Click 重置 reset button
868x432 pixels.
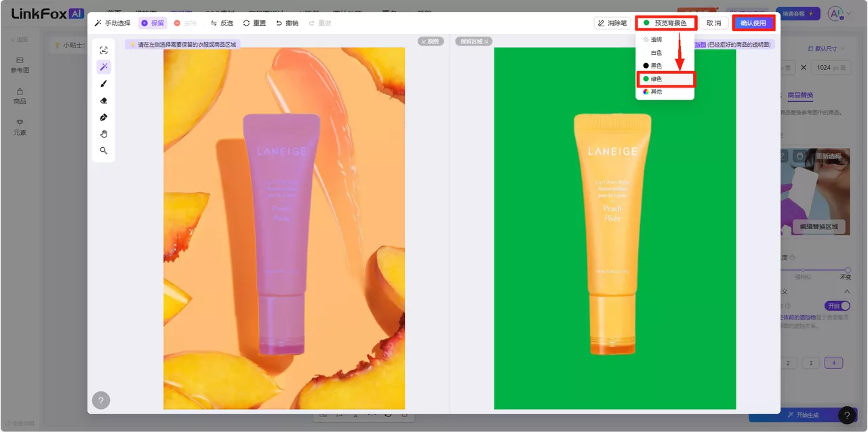[x=254, y=23]
